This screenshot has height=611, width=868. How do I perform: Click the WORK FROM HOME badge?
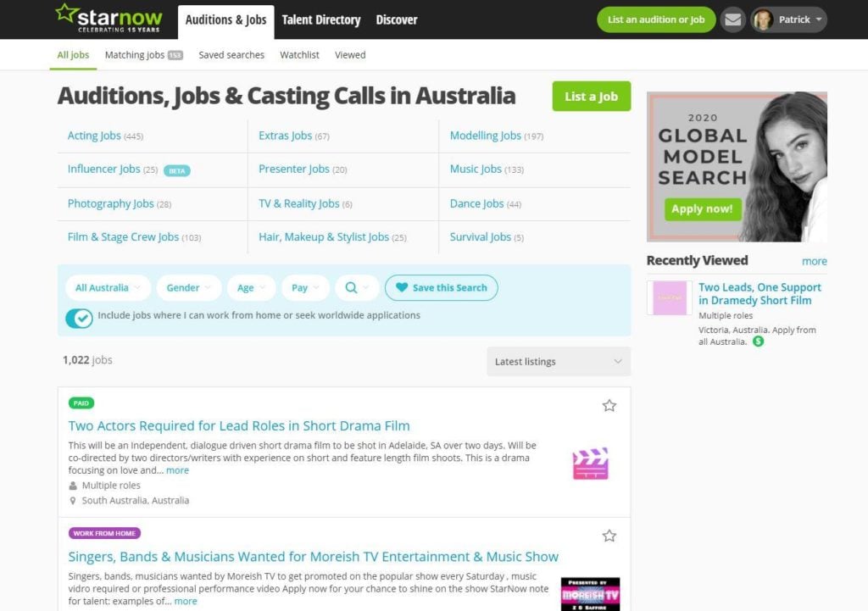coord(104,533)
